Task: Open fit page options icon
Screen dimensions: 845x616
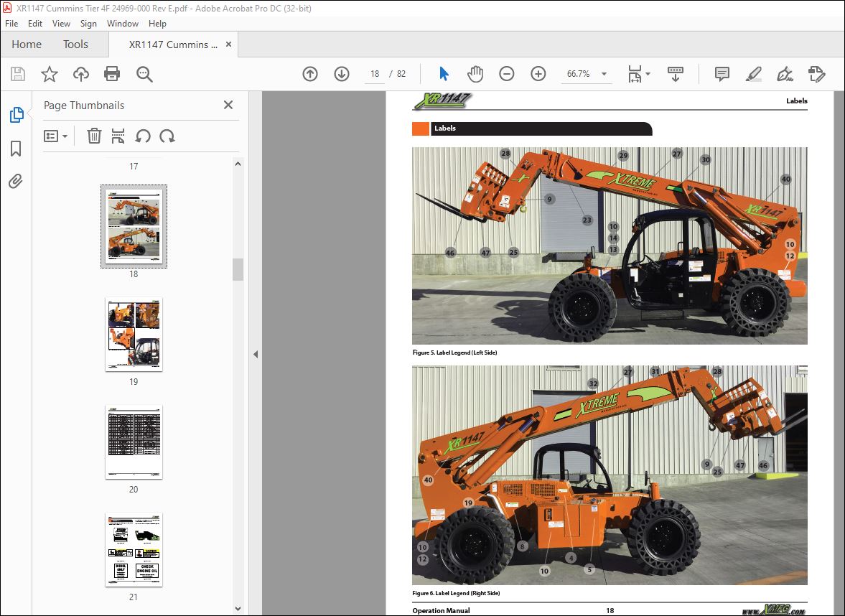Action: (x=639, y=74)
